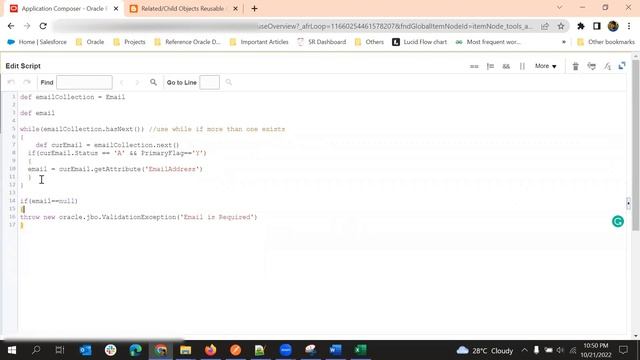Open Windows taskbar search
Viewport: 640px width, 360px height.
pyautogui.click(x=36, y=350)
